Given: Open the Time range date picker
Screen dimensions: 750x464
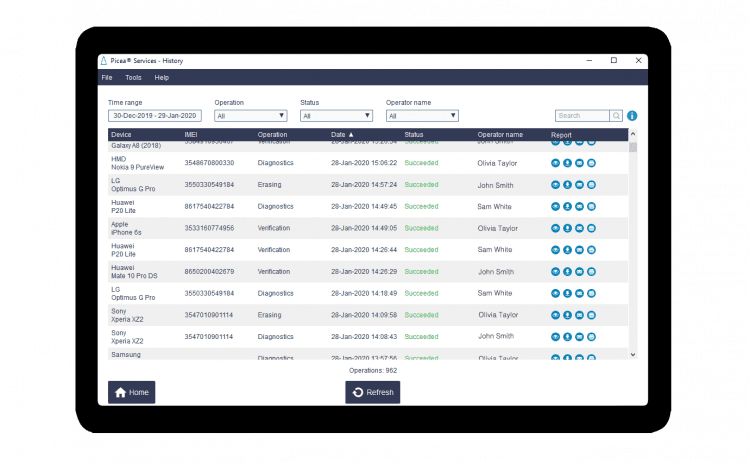Looking at the screenshot, I should pos(154,116).
